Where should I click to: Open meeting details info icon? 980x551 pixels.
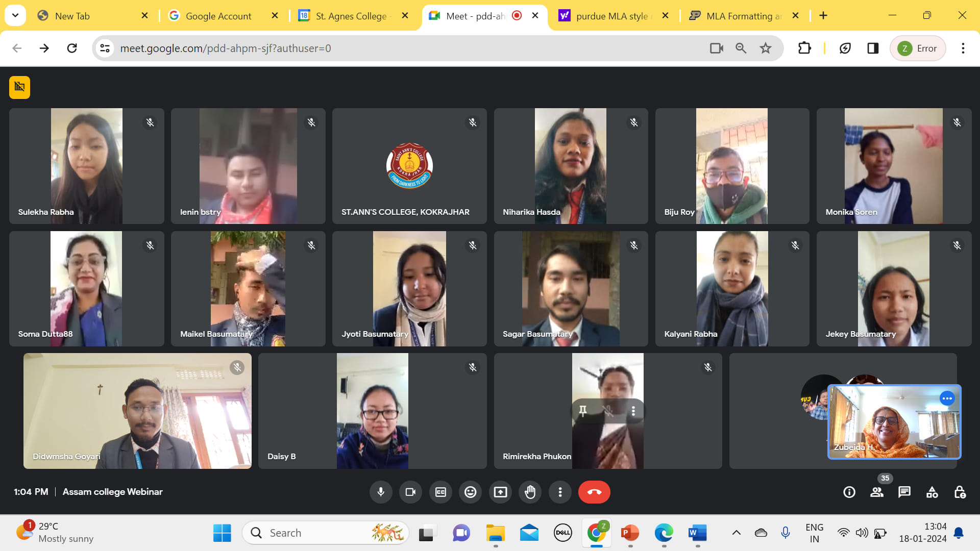click(x=849, y=492)
